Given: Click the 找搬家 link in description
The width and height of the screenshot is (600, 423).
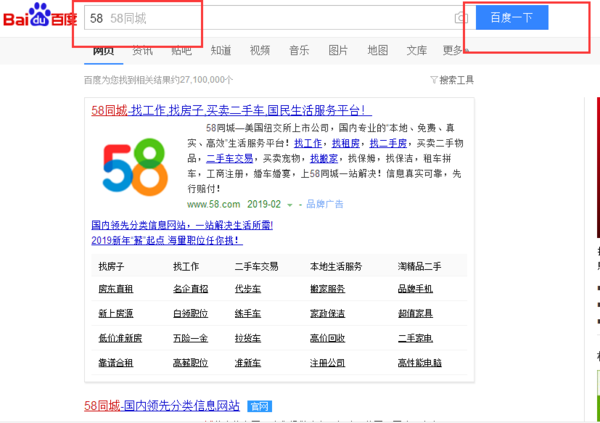Looking at the screenshot, I should (324, 158).
